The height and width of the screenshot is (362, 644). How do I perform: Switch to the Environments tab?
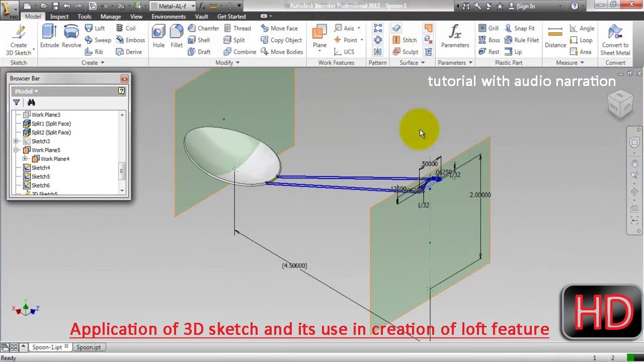tap(169, 16)
